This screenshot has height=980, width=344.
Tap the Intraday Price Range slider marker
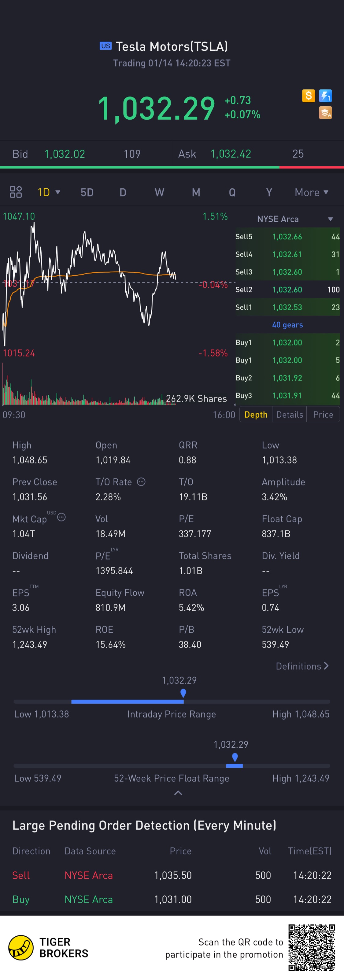(x=183, y=693)
